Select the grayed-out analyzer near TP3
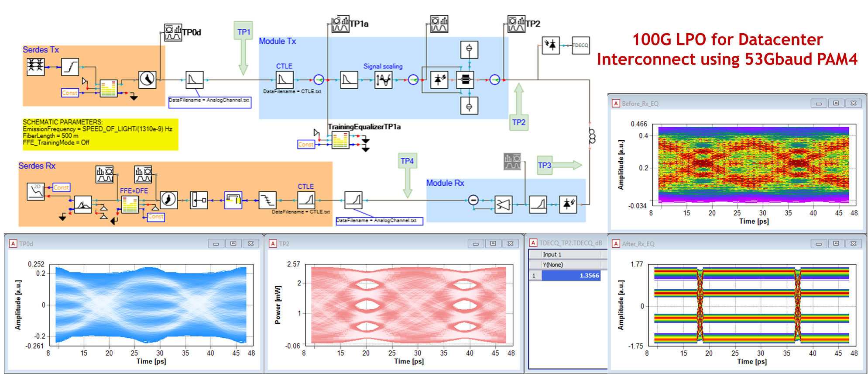 pos(512,162)
